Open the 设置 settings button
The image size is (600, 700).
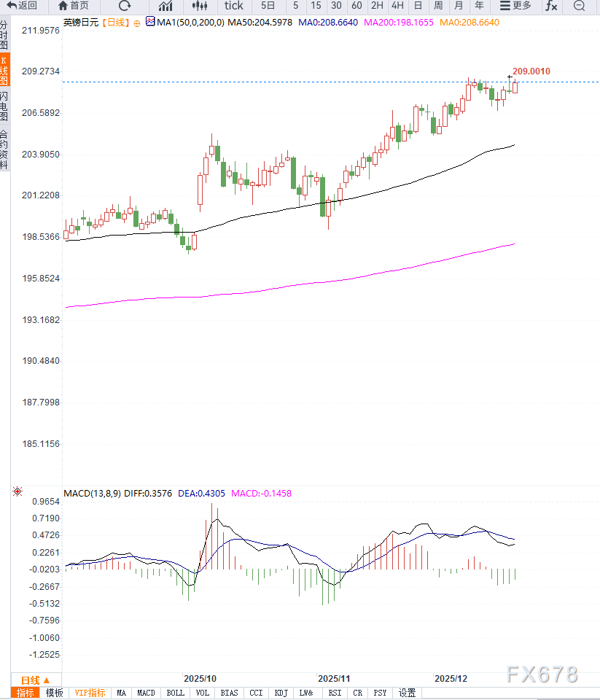(407, 693)
